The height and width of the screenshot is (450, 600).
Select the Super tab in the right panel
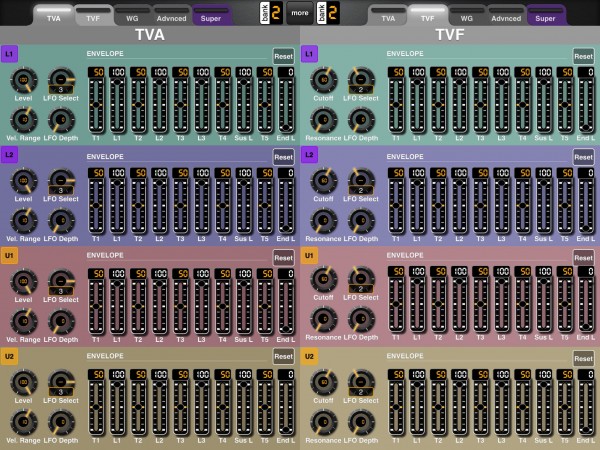pos(545,16)
